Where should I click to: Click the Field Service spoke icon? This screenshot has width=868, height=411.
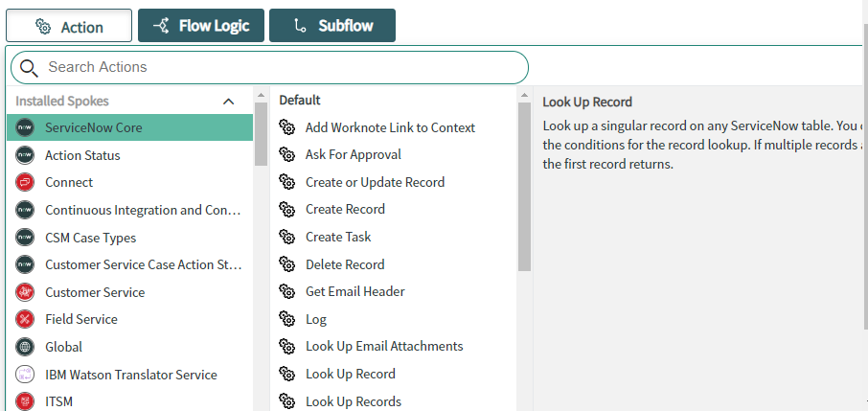(25, 319)
